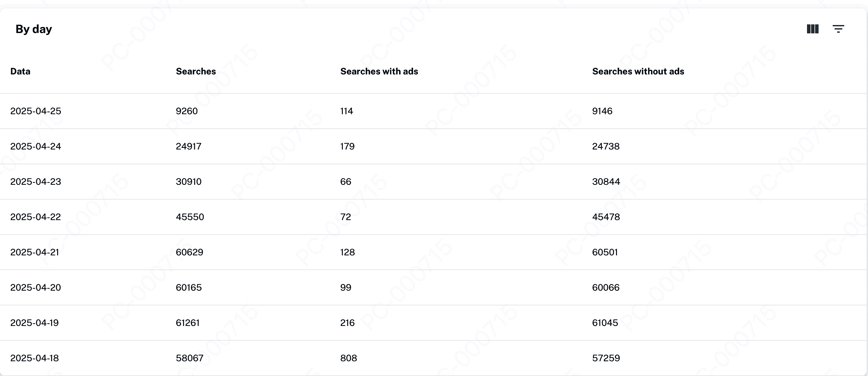
Task: Select the 2025-04-25 date cell
Action: click(x=36, y=111)
